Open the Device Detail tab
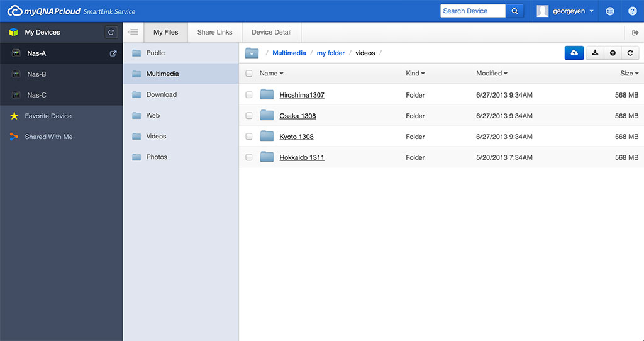The image size is (644, 341). pos(271,32)
